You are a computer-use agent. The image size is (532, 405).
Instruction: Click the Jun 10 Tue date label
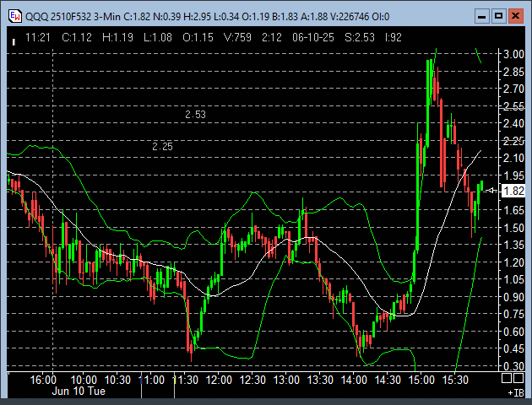click(79, 391)
